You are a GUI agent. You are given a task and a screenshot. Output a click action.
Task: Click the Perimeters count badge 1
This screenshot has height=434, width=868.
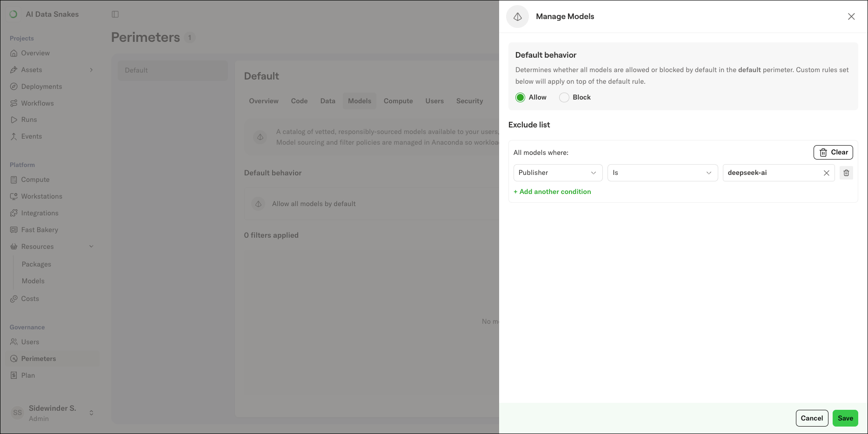(190, 38)
